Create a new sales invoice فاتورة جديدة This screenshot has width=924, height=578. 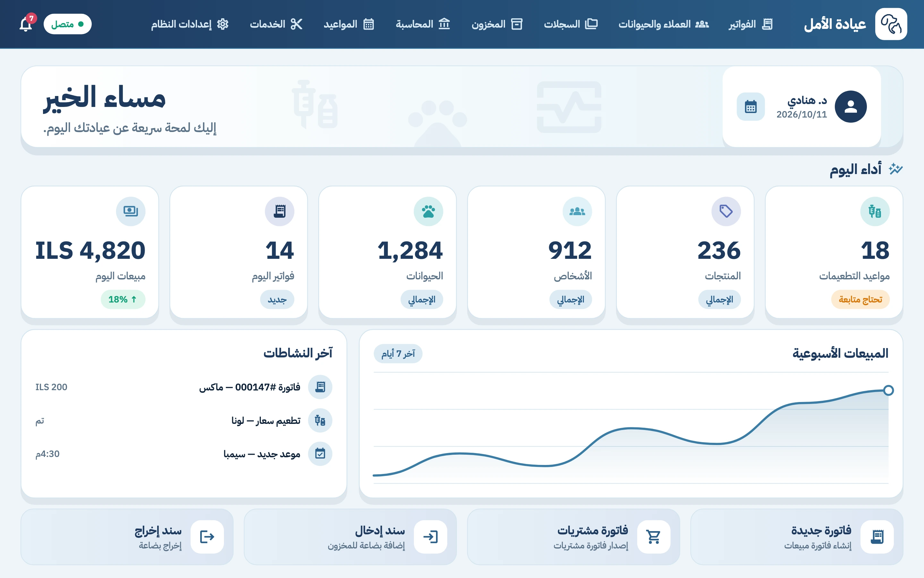pyautogui.click(x=797, y=537)
